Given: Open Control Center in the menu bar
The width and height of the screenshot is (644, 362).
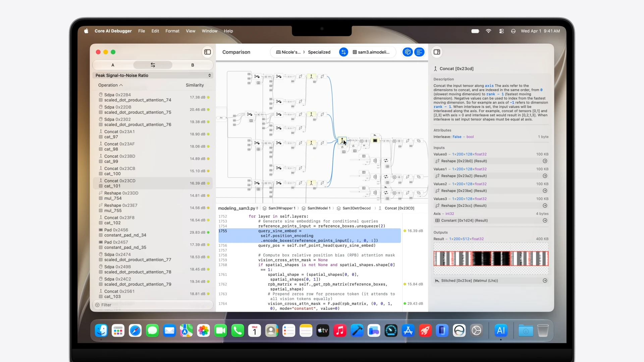Looking at the screenshot, I should pyautogui.click(x=501, y=31).
